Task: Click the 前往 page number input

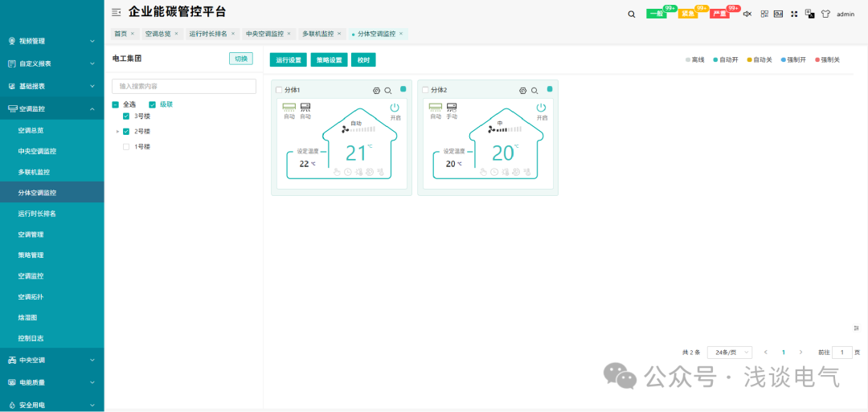Action: [x=842, y=353]
